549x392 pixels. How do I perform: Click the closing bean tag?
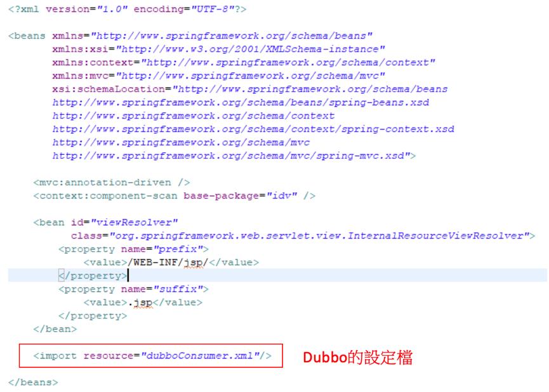55,329
